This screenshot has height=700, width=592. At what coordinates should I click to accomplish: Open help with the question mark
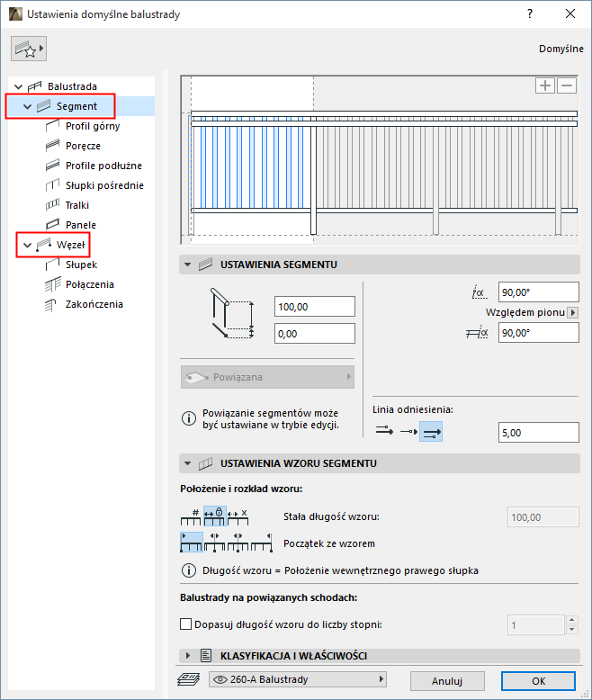(530, 13)
